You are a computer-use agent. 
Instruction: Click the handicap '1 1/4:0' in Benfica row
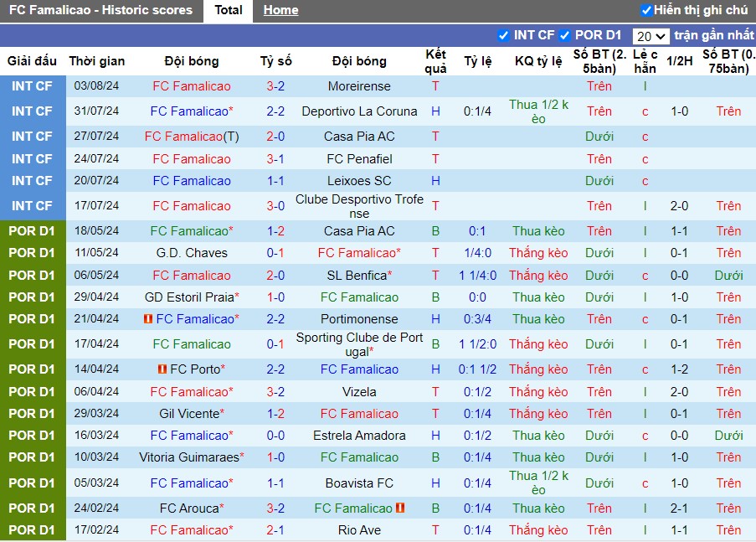(477, 276)
